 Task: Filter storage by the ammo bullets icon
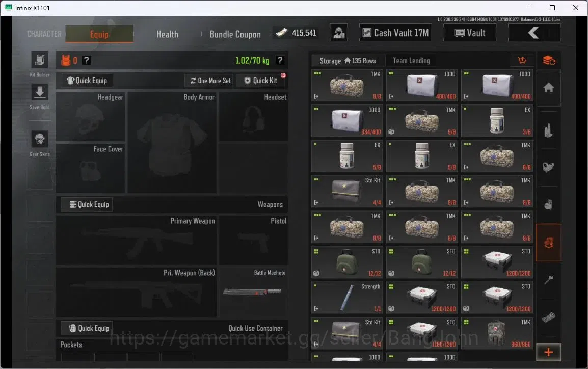point(549,130)
